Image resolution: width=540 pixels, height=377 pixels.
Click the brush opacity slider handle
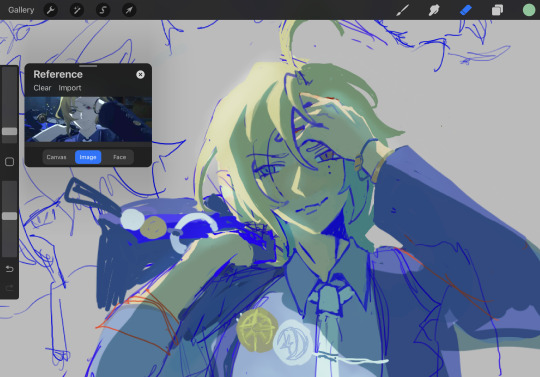[9, 216]
